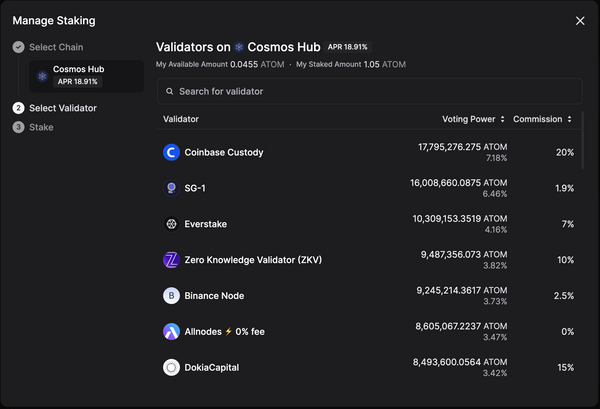Click the Search for validator field
Screen dimensions: 600x409
tap(370, 91)
